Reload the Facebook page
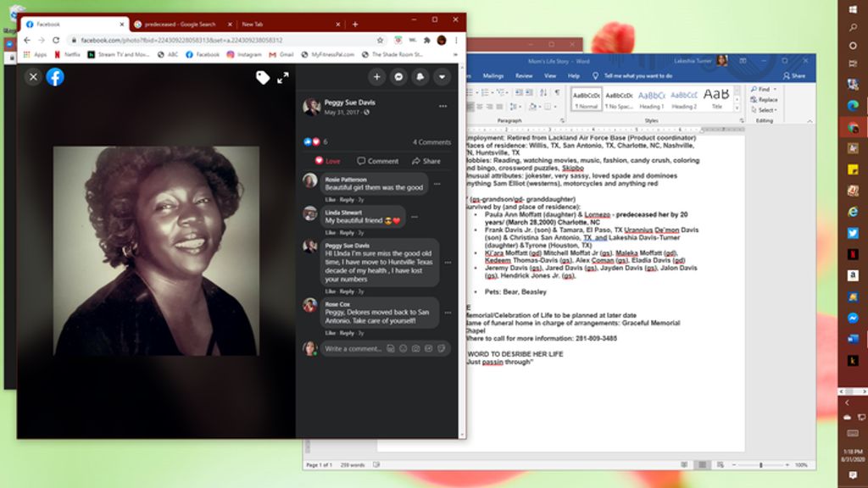 tap(56, 40)
